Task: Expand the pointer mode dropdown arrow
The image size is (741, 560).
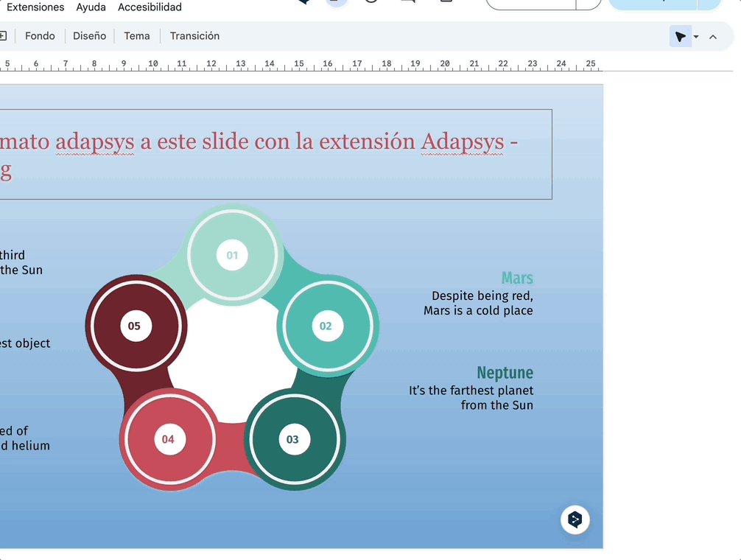Action: click(696, 37)
